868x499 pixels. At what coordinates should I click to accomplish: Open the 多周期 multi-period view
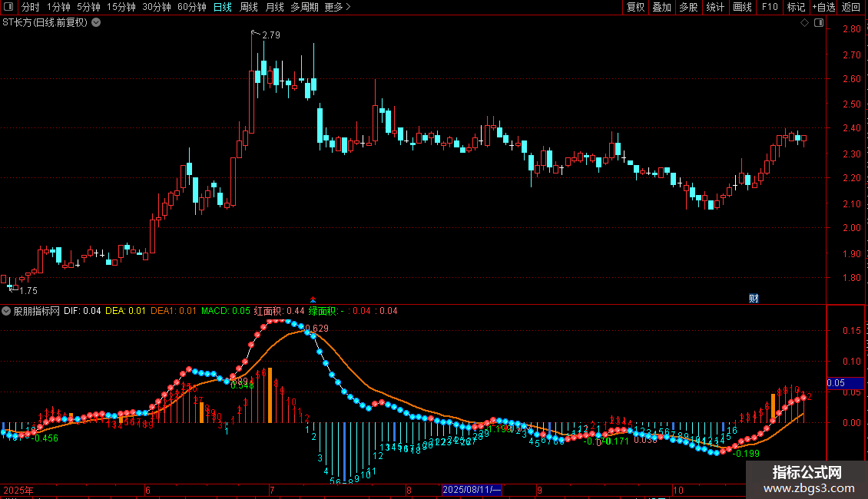click(x=304, y=7)
